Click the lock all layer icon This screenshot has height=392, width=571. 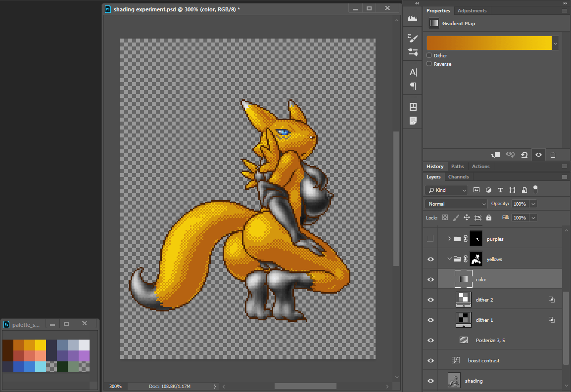click(489, 218)
